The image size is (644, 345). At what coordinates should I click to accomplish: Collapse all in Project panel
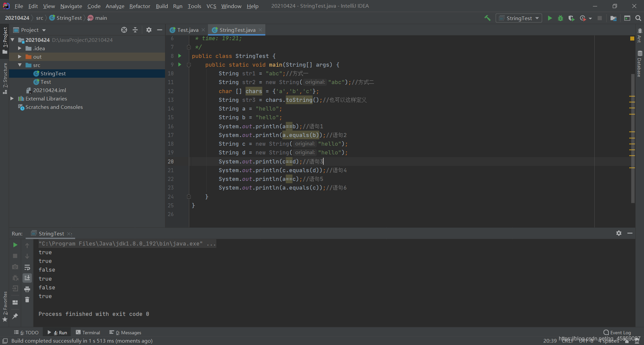135,30
